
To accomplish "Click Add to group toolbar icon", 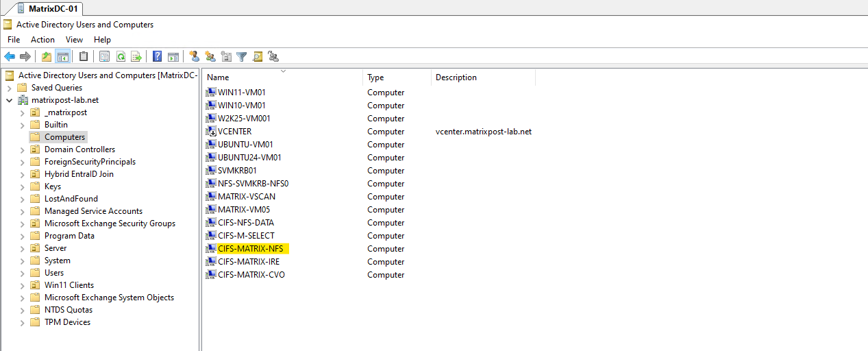I will click(273, 56).
